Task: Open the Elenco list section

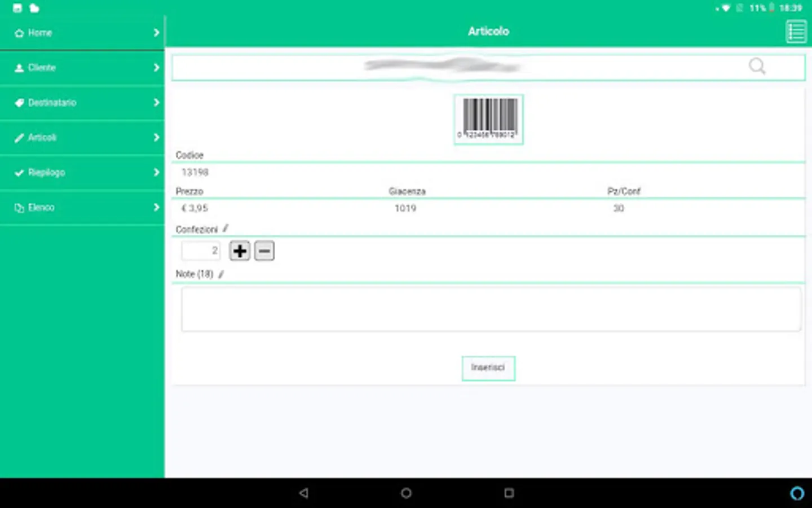Action: click(x=82, y=208)
